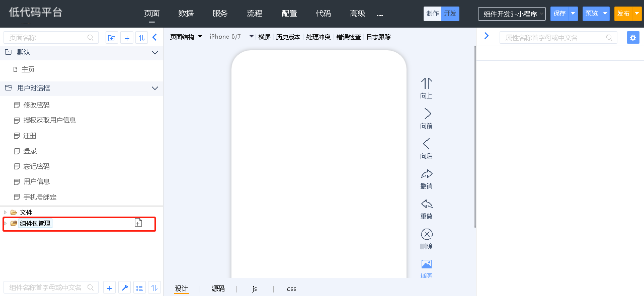Click the 保存 button
The image size is (644, 296).
tap(559, 14)
